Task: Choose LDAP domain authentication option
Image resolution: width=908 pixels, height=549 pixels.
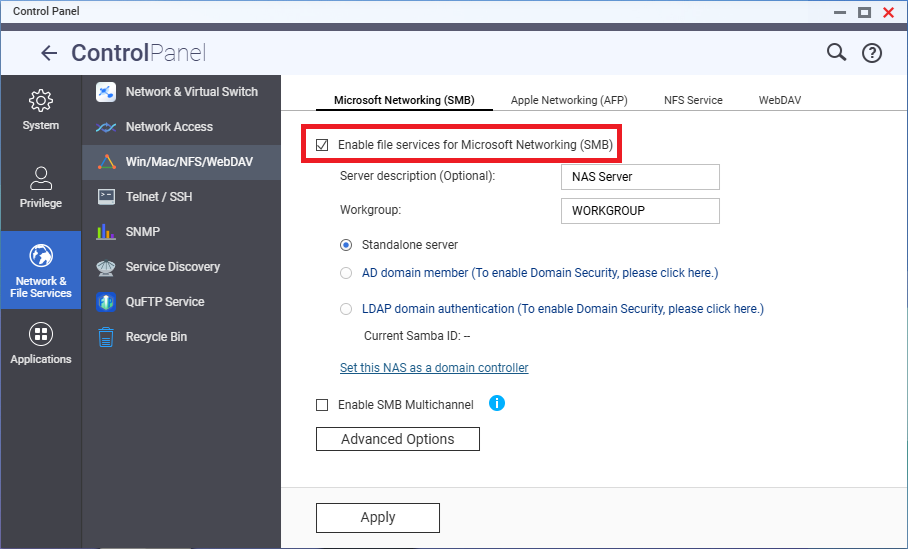Action: click(x=346, y=309)
